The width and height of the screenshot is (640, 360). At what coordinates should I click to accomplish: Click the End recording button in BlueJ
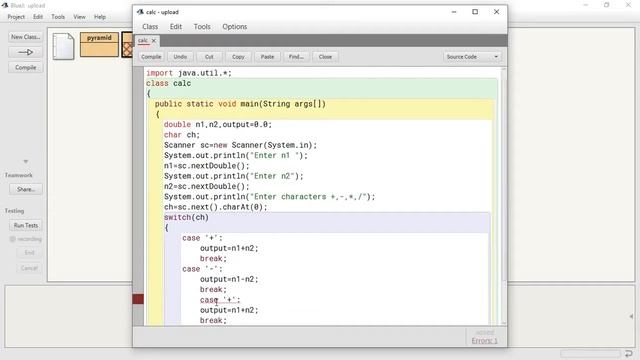(x=29, y=253)
